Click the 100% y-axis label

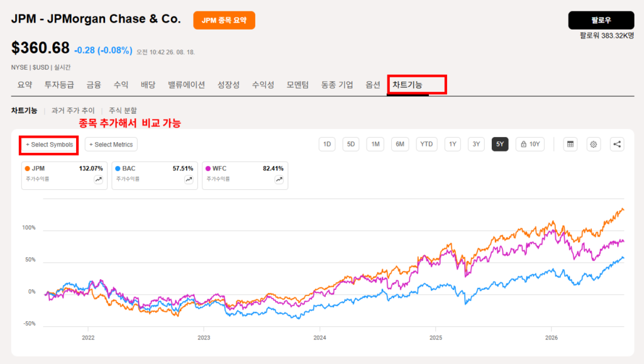point(29,228)
